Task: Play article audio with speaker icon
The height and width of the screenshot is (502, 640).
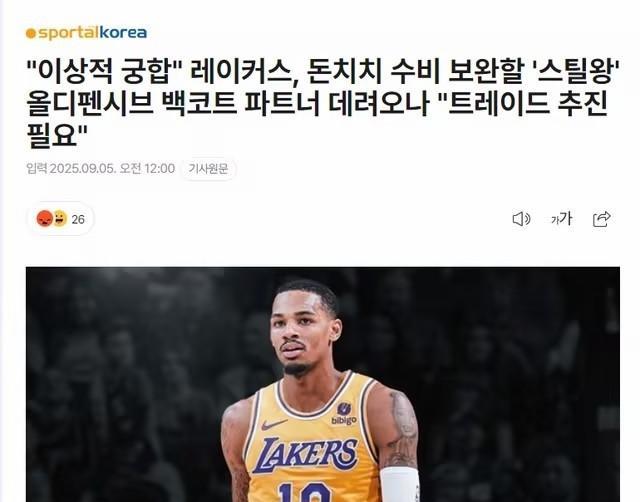Action: click(x=521, y=219)
